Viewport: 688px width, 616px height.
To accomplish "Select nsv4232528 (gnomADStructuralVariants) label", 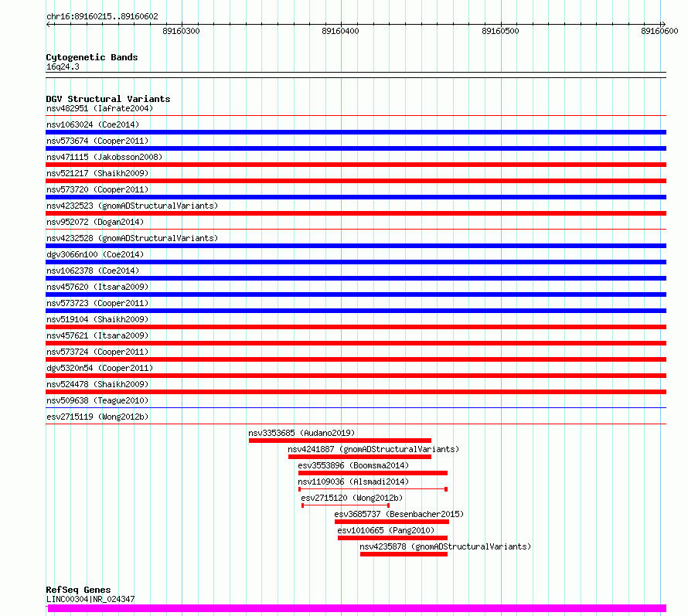I will (132, 238).
